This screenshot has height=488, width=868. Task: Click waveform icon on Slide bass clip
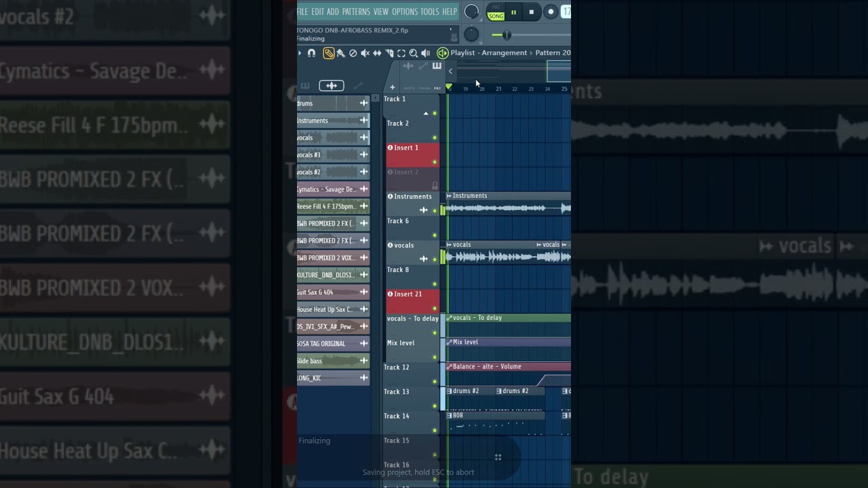(363, 361)
